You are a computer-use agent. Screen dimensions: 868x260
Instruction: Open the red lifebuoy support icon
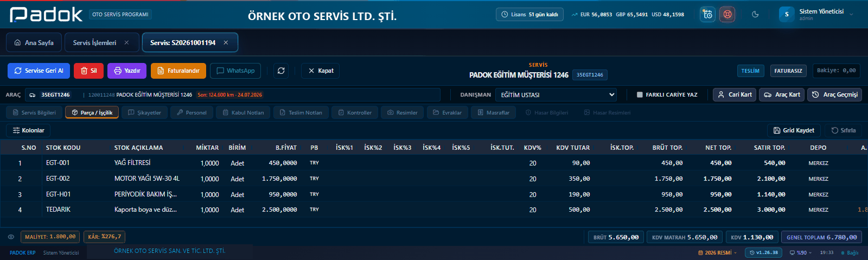727,15
